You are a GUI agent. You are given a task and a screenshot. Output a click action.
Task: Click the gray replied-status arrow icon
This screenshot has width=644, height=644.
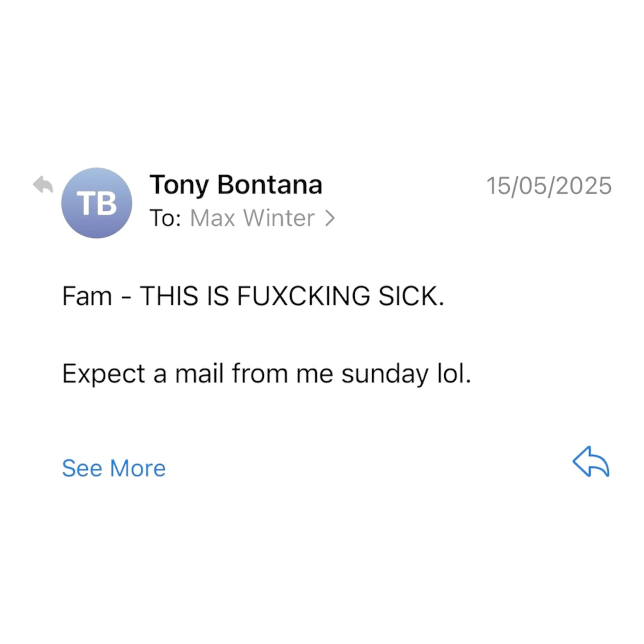(43, 184)
